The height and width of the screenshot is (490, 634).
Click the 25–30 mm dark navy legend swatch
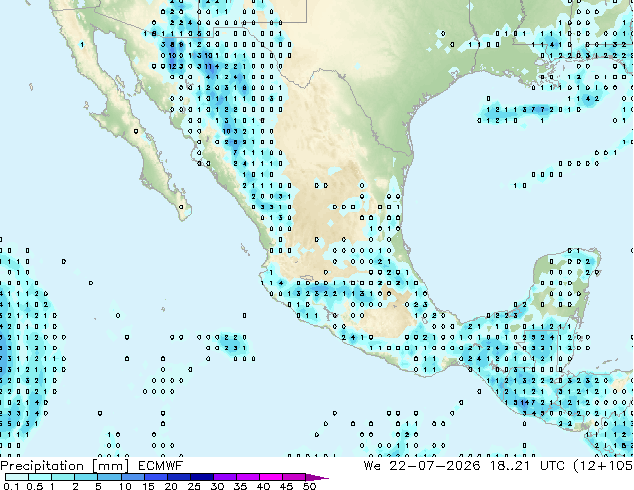202,477
